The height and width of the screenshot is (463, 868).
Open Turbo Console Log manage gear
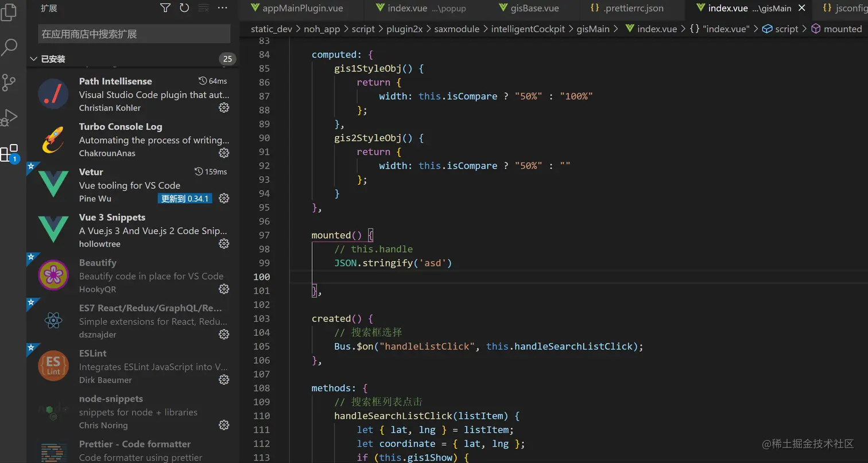[224, 153]
